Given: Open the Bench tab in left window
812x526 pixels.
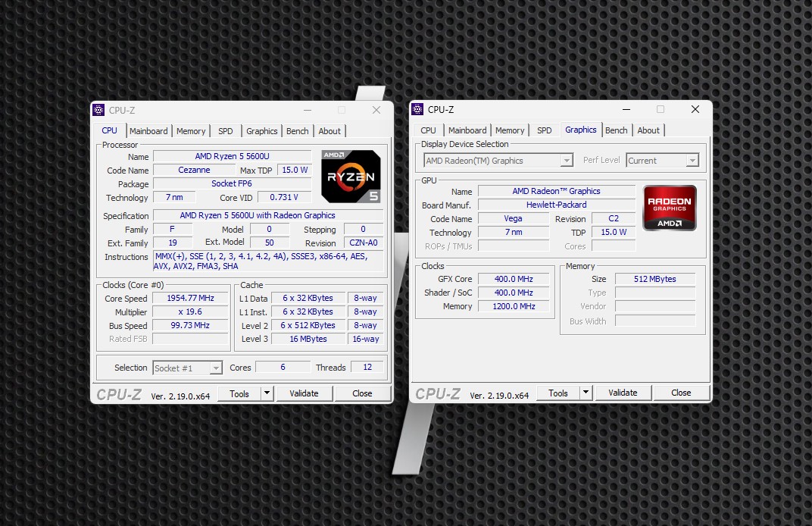Looking at the screenshot, I should pos(297,131).
